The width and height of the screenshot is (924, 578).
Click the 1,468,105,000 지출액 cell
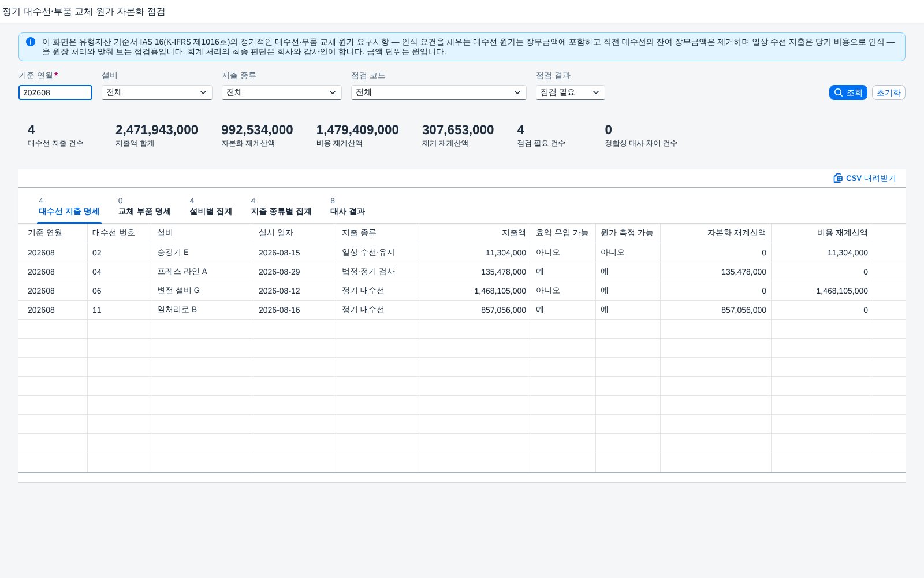pyautogui.click(x=476, y=291)
